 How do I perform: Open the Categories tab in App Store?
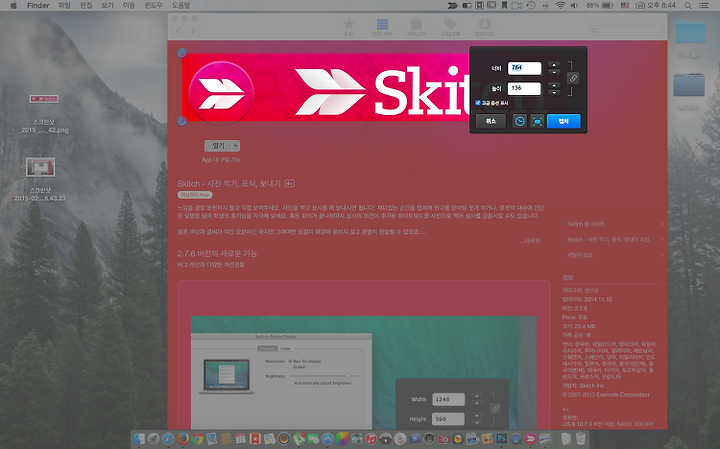(416, 27)
